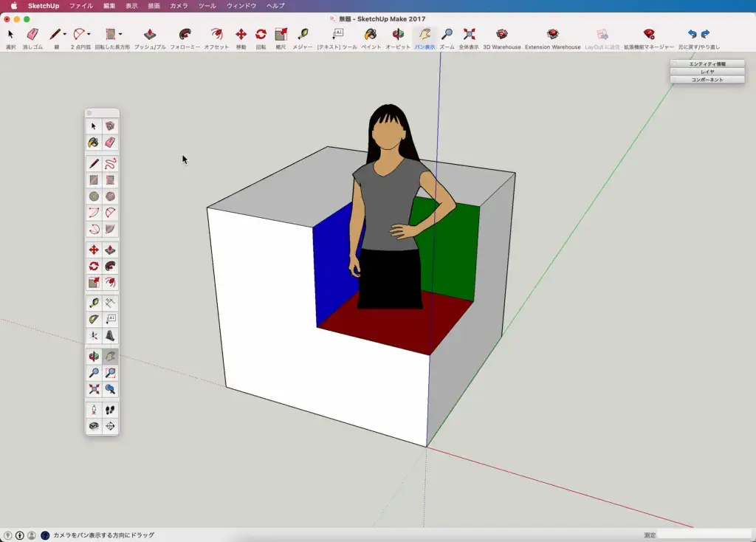
Task: Click the geolocation icon in status bar
Action: point(7,535)
